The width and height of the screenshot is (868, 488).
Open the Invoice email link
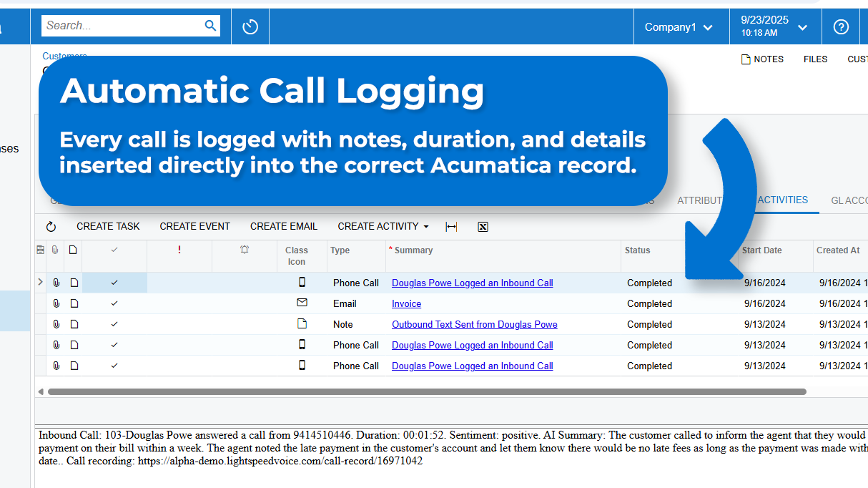[x=406, y=304]
